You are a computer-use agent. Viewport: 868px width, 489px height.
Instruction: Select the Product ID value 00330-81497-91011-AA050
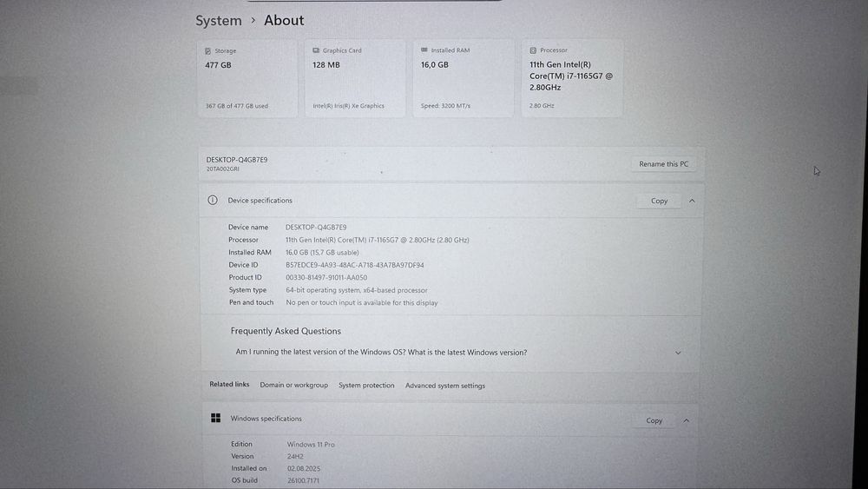point(326,277)
